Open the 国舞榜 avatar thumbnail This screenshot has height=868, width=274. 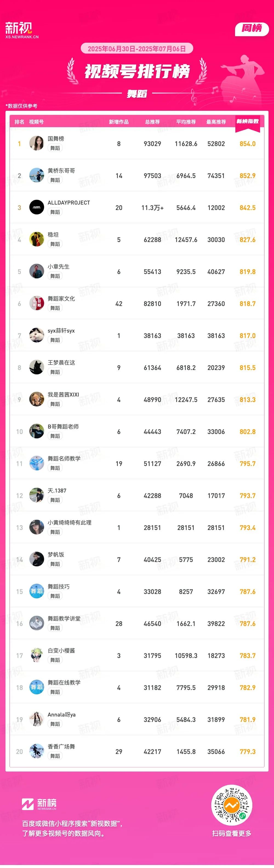[36, 143]
